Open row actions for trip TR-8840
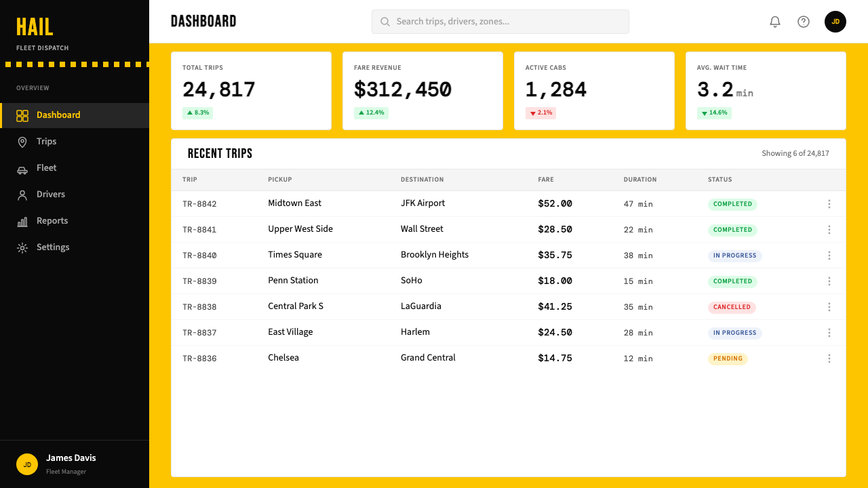Viewport: 868px width, 488px height. (x=829, y=256)
